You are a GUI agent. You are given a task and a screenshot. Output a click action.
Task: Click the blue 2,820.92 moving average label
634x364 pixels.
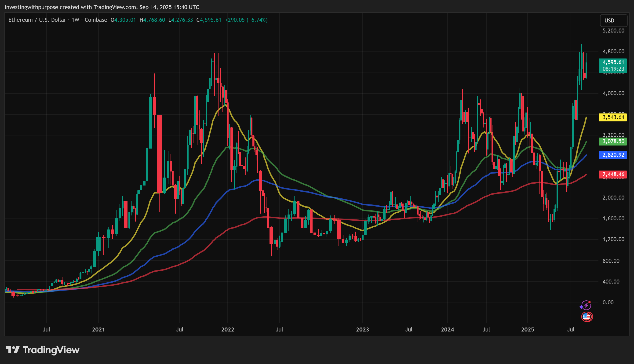613,155
